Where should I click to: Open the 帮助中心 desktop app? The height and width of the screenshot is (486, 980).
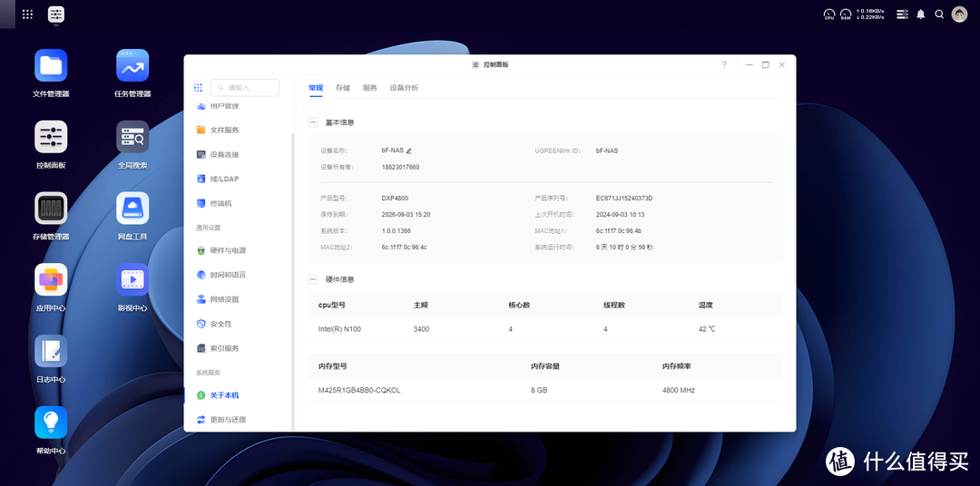(51, 423)
